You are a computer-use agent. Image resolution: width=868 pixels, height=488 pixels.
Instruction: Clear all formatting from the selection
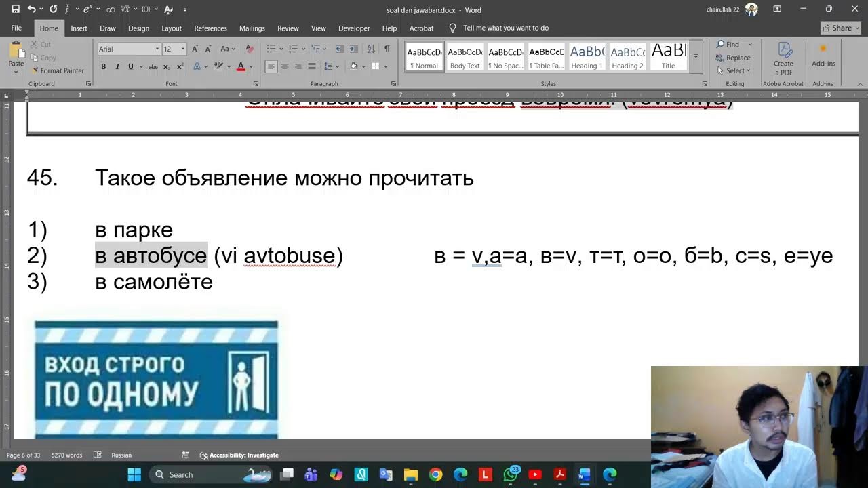coord(249,49)
